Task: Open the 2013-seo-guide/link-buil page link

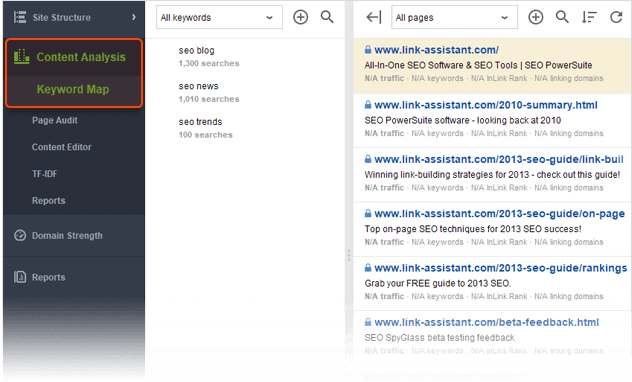Action: pos(499,160)
